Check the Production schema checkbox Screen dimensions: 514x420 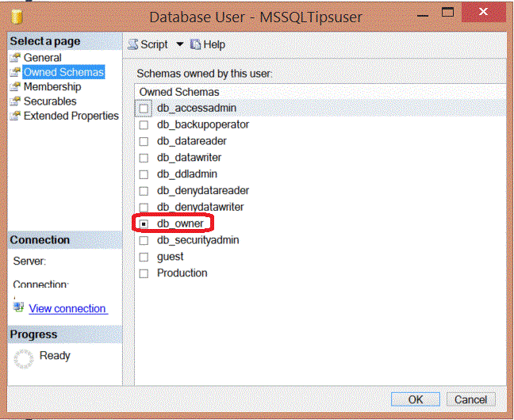(144, 273)
